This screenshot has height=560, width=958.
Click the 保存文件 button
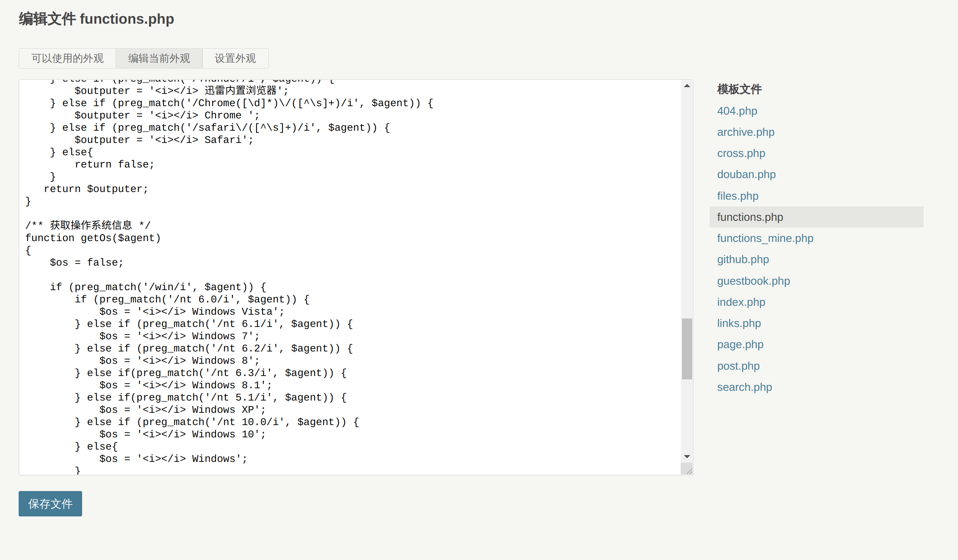point(50,504)
